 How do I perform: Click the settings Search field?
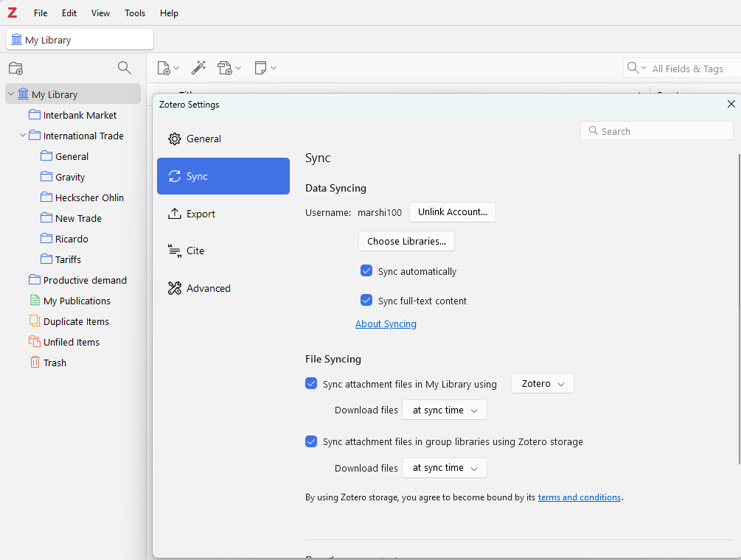[656, 131]
